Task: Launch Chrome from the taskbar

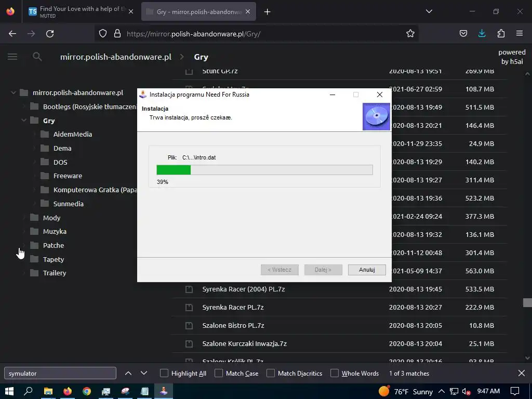Action: pos(87,391)
